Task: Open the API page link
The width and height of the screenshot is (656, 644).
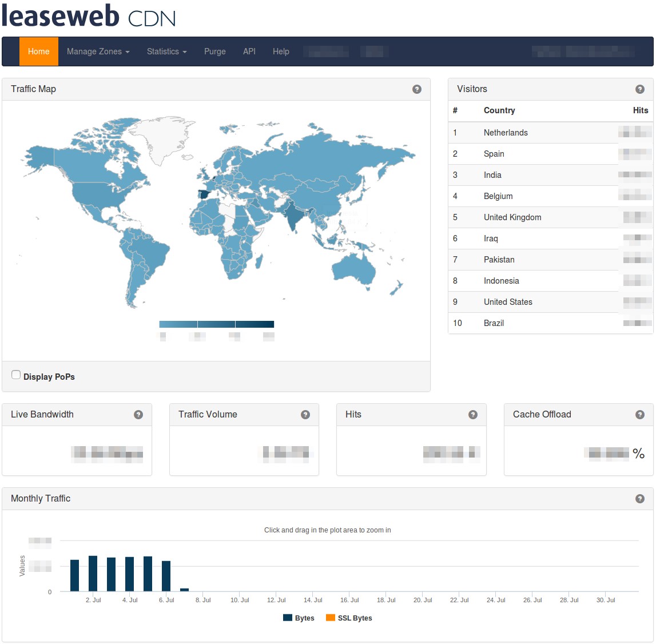Action: pyautogui.click(x=249, y=51)
